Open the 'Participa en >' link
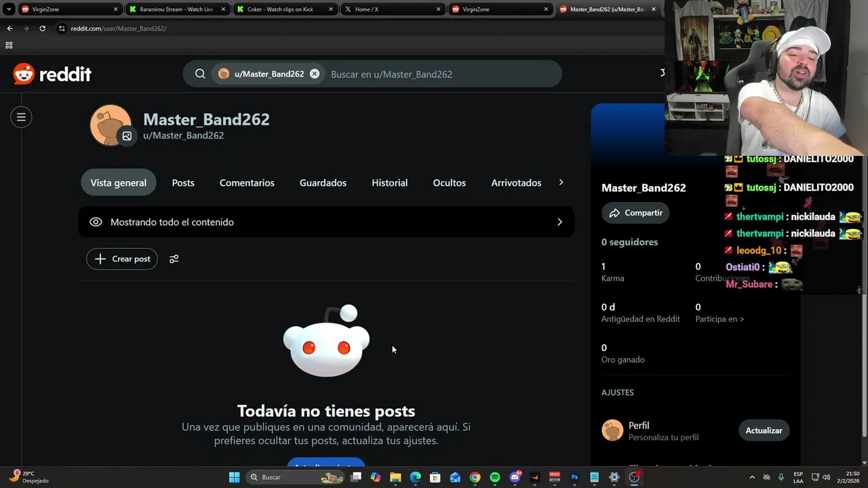Image resolution: width=868 pixels, height=488 pixels. pos(719,319)
